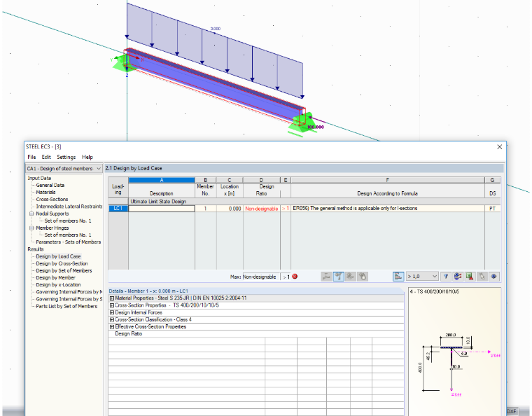Toggle the colored result bars icon
Viewport: 532px width, 416px height.
click(398, 277)
